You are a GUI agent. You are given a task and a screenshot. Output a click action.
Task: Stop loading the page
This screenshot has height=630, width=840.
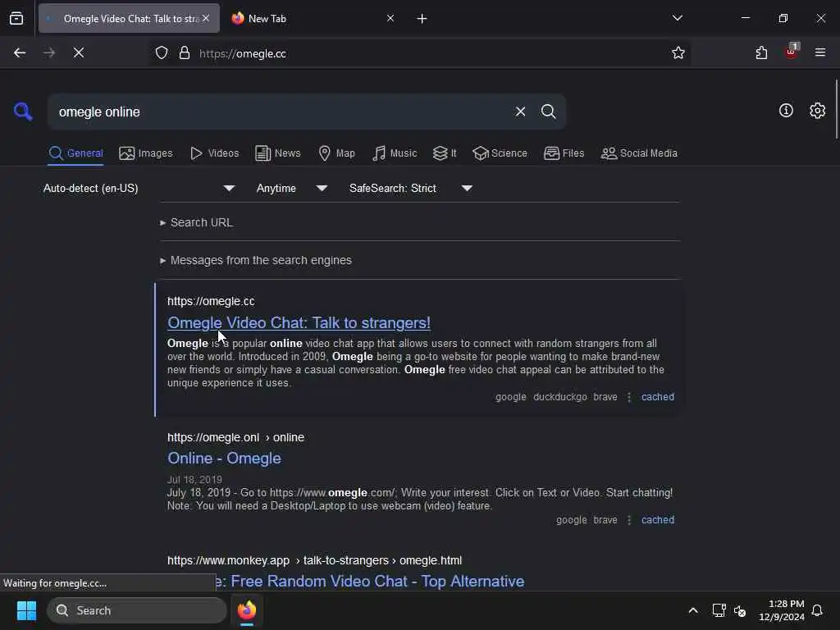coord(79,52)
